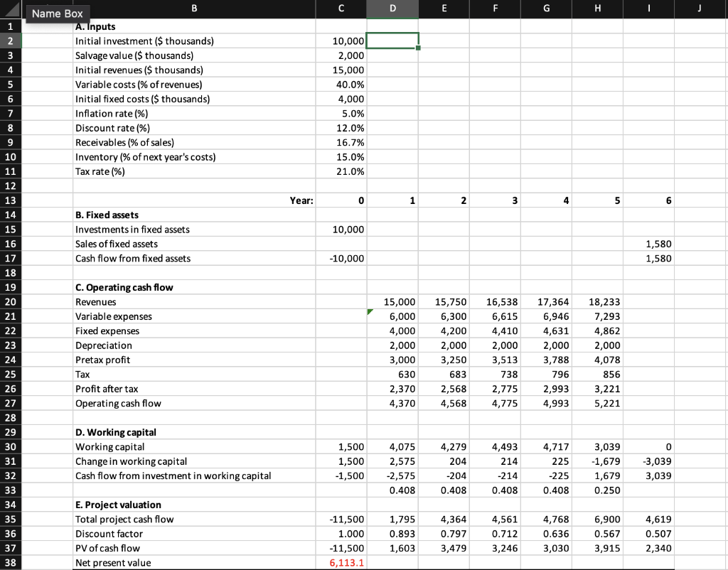The image size is (728, 570).
Task: Select row header 38
Action: [10, 562]
